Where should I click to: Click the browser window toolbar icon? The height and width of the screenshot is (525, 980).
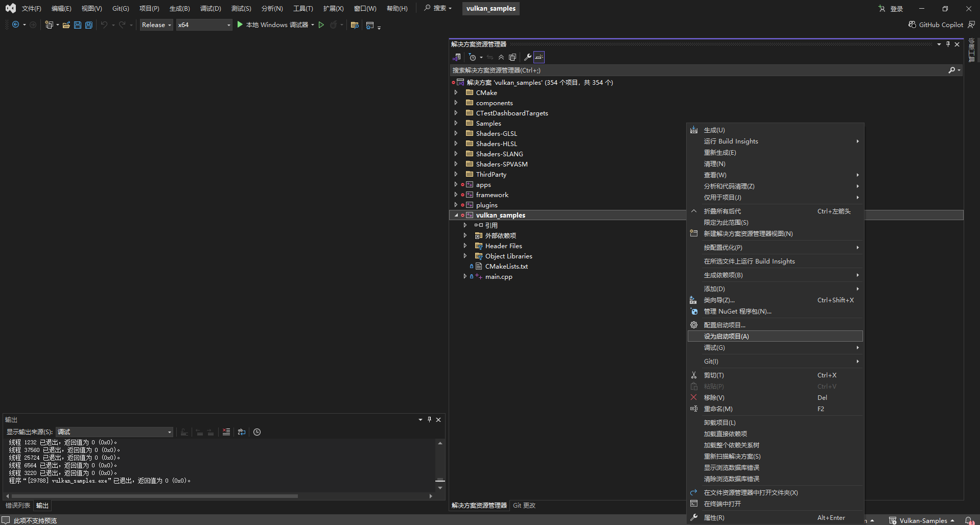[x=370, y=25]
